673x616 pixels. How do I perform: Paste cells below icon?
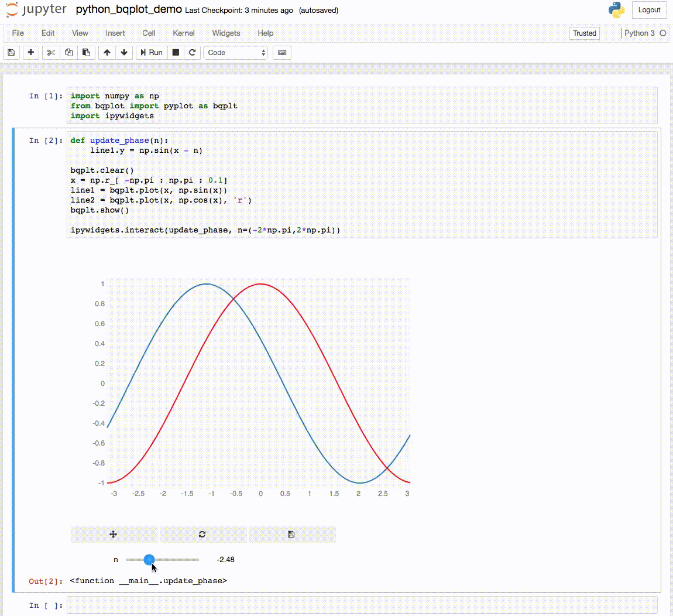[86, 53]
